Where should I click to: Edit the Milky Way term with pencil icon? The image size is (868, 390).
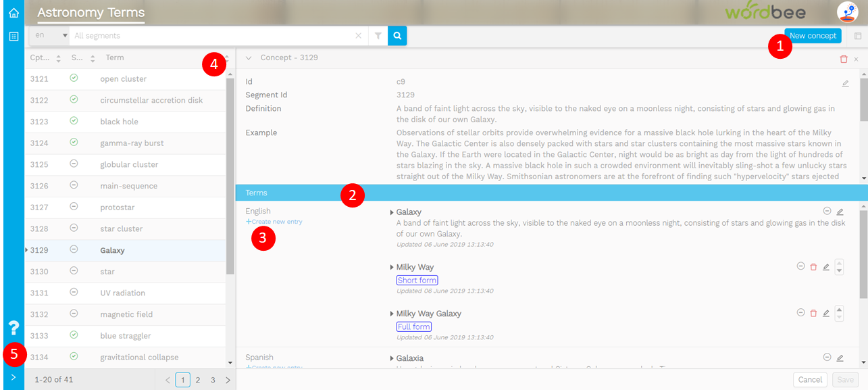point(825,267)
